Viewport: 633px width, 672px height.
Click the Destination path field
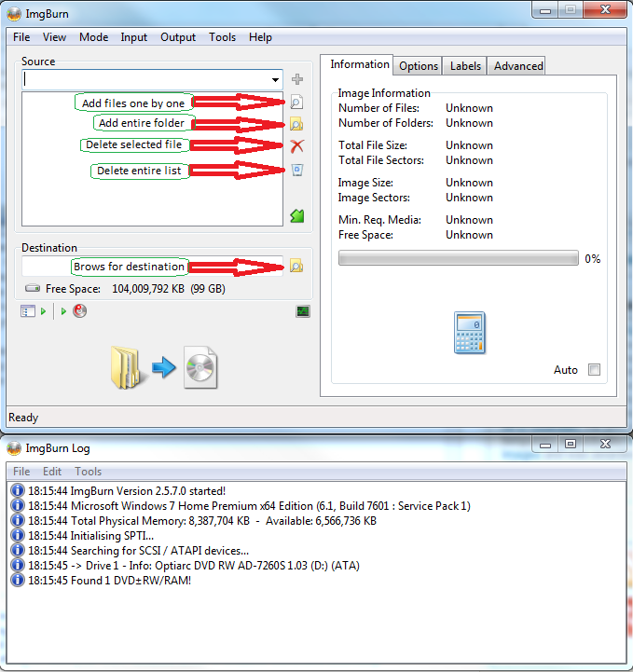[x=152, y=267]
